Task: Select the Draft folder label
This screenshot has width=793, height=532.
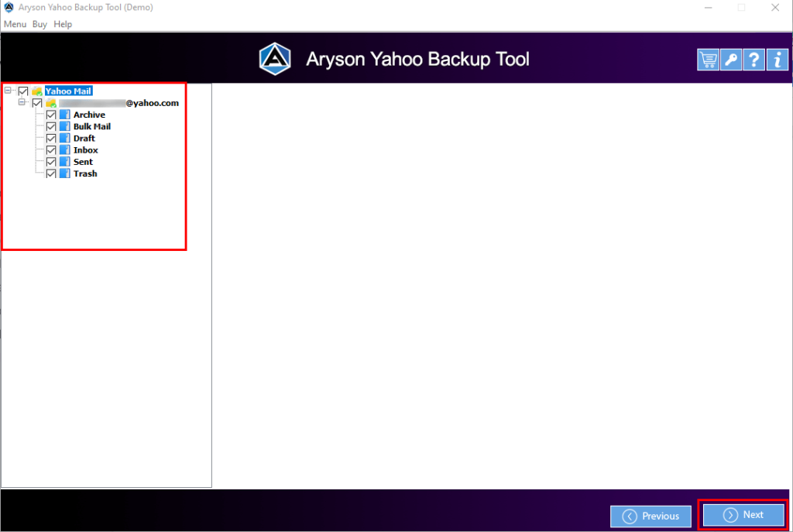Action: point(84,139)
